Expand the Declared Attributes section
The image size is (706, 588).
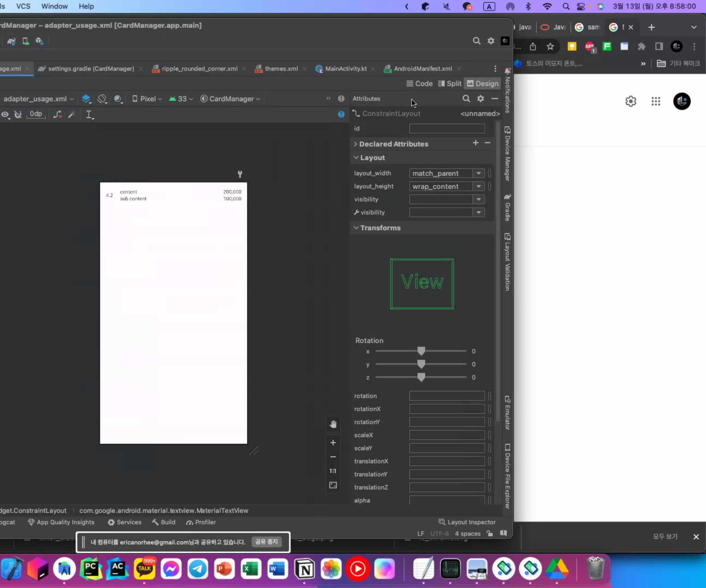(x=355, y=144)
